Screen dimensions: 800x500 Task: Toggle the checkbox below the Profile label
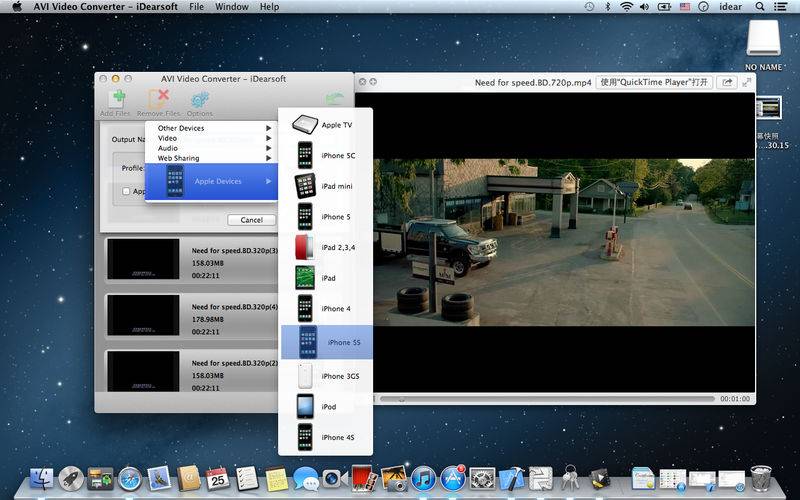126,191
